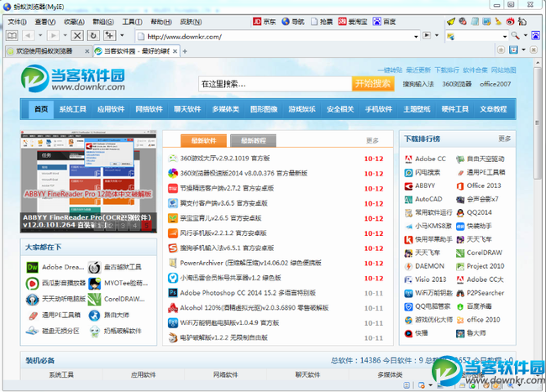Image resolution: width=546 pixels, height=392 pixels.
Task: Expand the magnifier search dropdown arrow
Action: point(525,35)
